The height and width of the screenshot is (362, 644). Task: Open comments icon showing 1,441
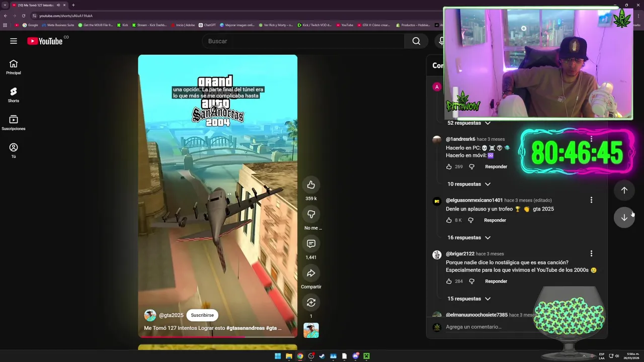click(311, 244)
